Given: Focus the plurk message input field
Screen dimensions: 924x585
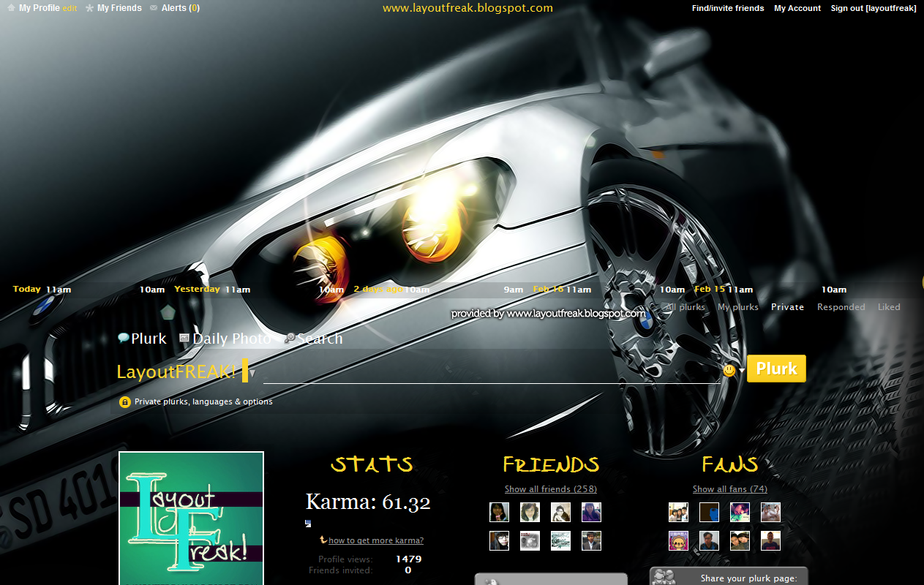Looking at the screenshot, I should (x=492, y=371).
